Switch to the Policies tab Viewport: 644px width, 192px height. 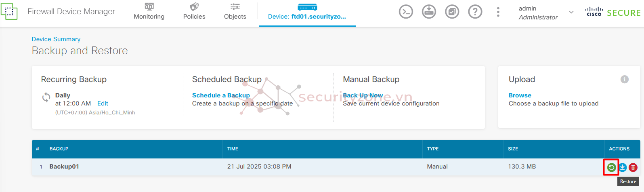click(194, 12)
